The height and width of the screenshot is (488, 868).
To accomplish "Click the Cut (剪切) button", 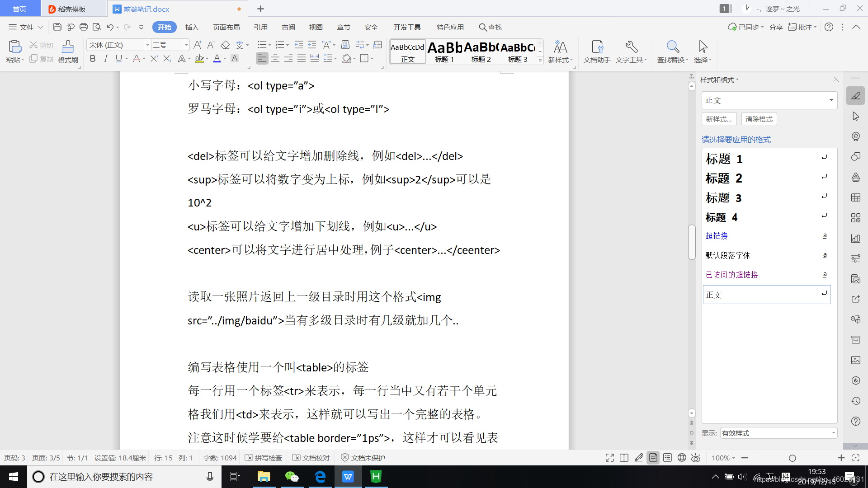I will (x=42, y=45).
